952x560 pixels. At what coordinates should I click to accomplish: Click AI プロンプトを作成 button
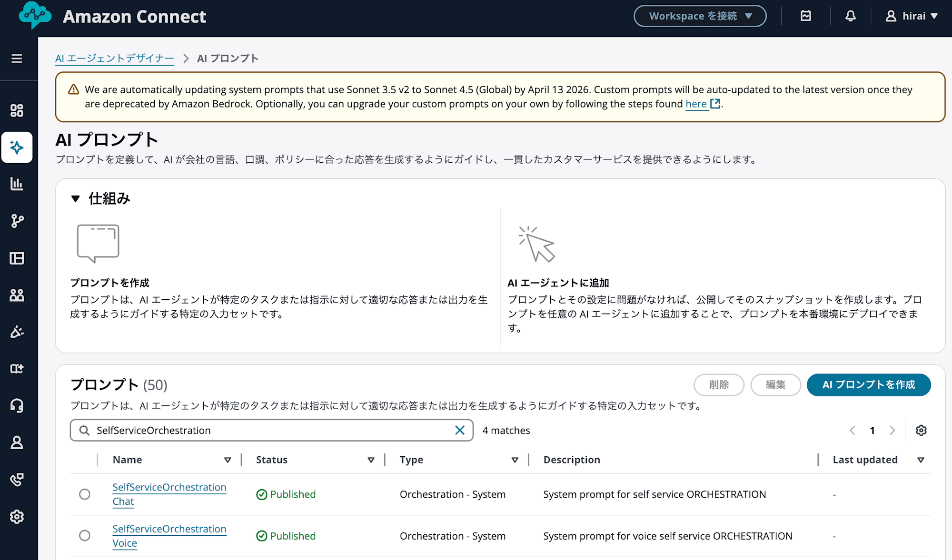pyautogui.click(x=868, y=384)
